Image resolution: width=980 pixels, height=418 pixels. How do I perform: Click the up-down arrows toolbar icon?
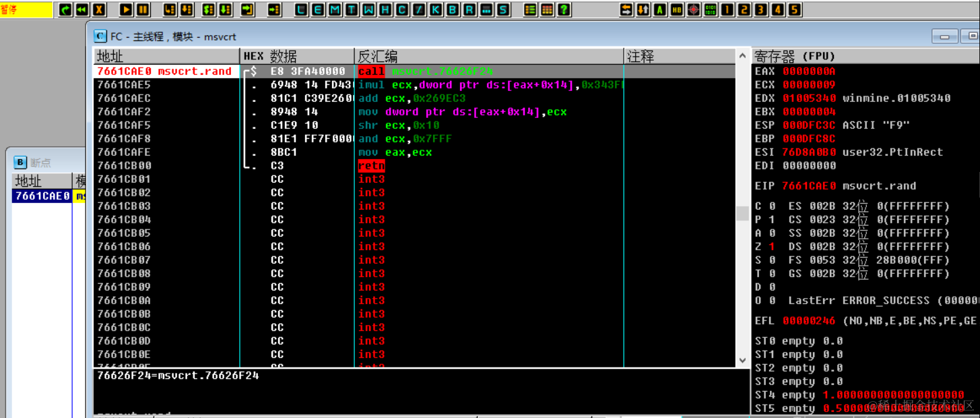click(643, 9)
